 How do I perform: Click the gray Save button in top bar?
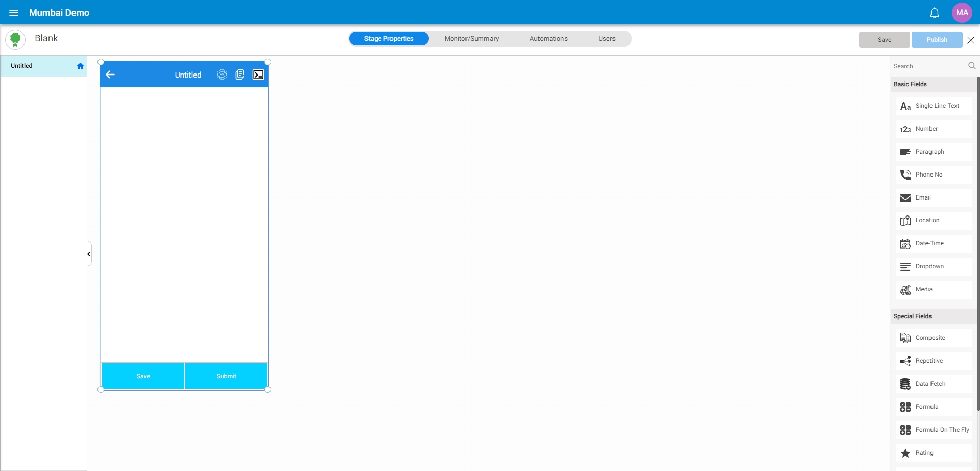point(884,40)
